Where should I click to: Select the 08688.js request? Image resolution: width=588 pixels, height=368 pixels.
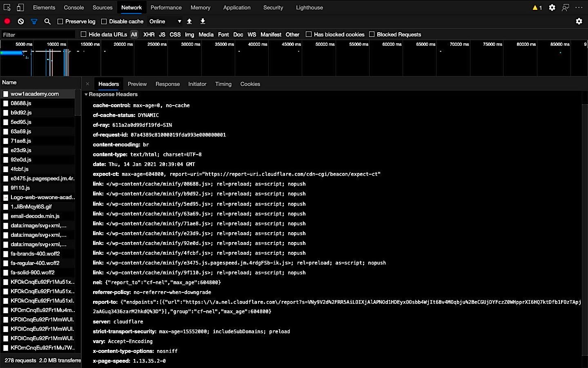pos(38,103)
